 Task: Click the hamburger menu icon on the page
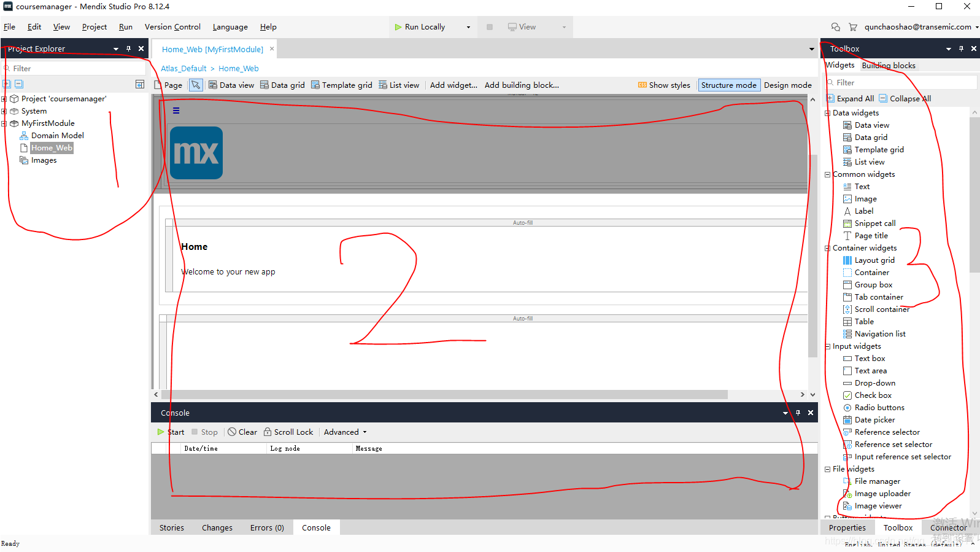pyautogui.click(x=176, y=111)
